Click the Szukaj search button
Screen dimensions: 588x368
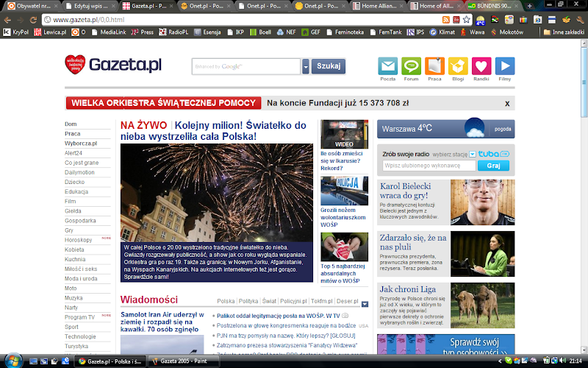[x=329, y=66]
